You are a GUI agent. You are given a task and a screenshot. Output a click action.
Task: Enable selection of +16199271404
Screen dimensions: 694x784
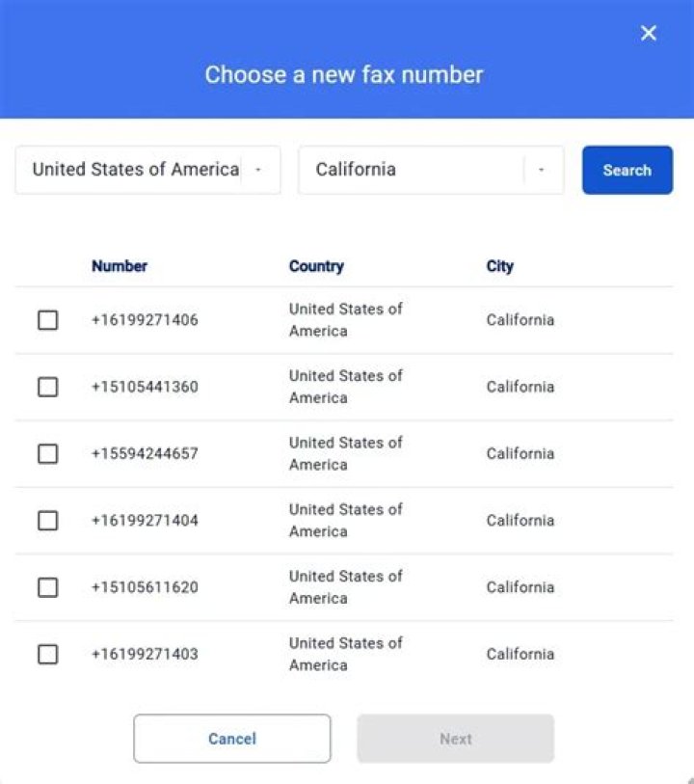pyautogui.click(x=47, y=521)
